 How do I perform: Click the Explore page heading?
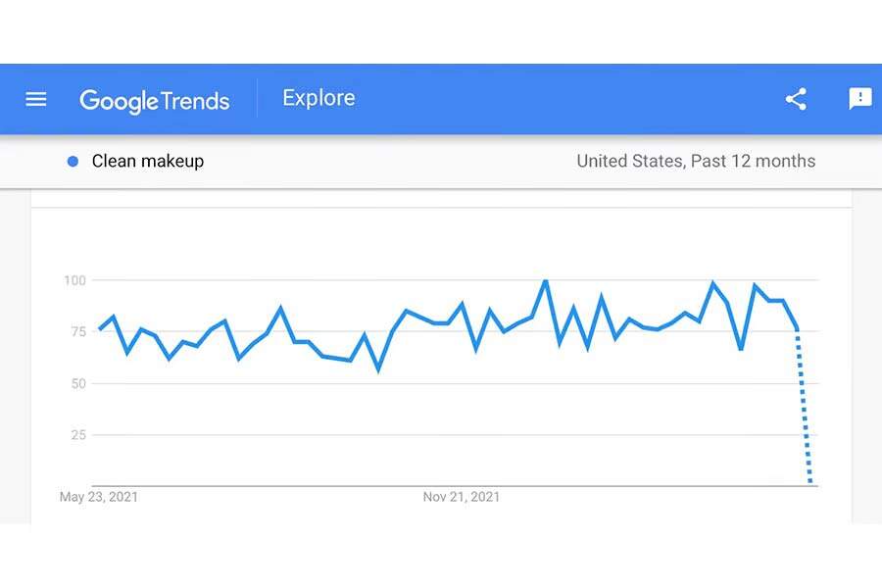click(x=318, y=97)
